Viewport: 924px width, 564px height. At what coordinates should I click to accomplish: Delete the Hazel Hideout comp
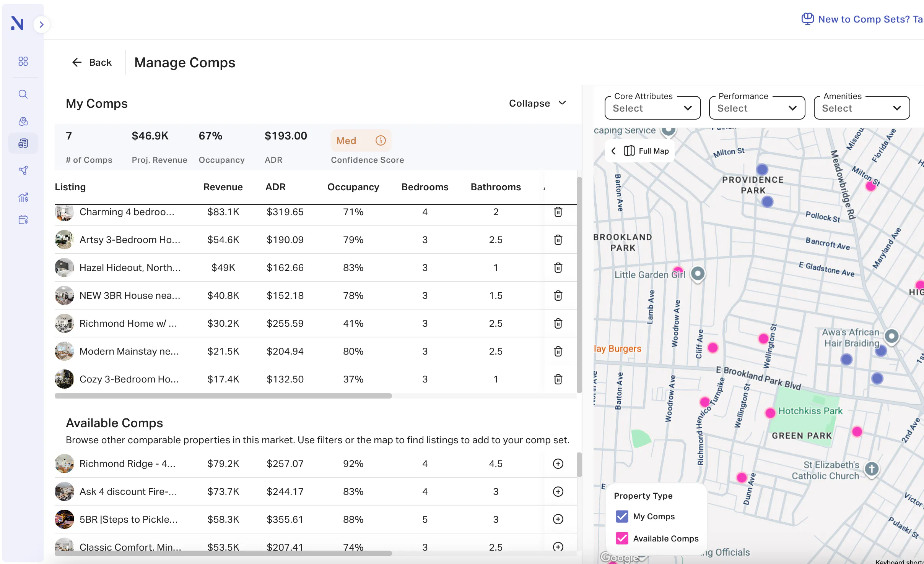[x=558, y=267]
